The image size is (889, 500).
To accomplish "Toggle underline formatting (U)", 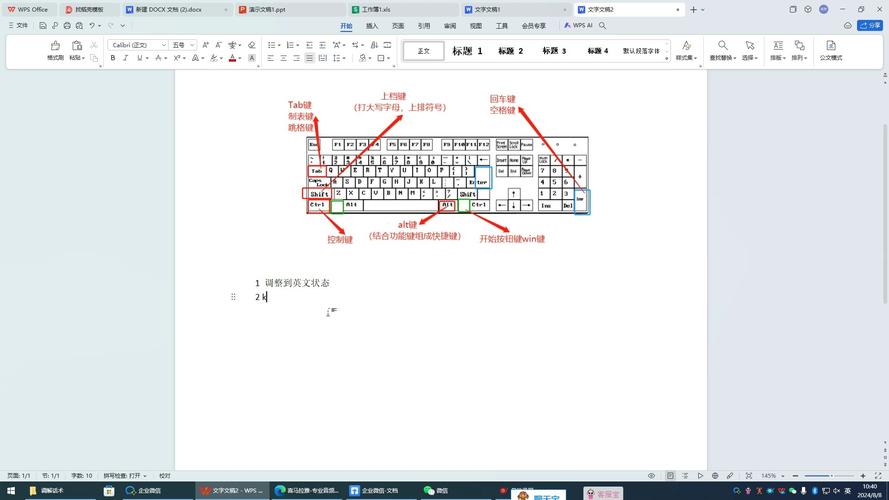I will tap(139, 58).
